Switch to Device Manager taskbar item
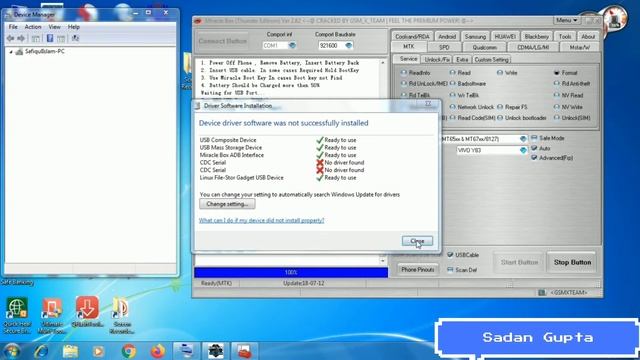 point(186,351)
